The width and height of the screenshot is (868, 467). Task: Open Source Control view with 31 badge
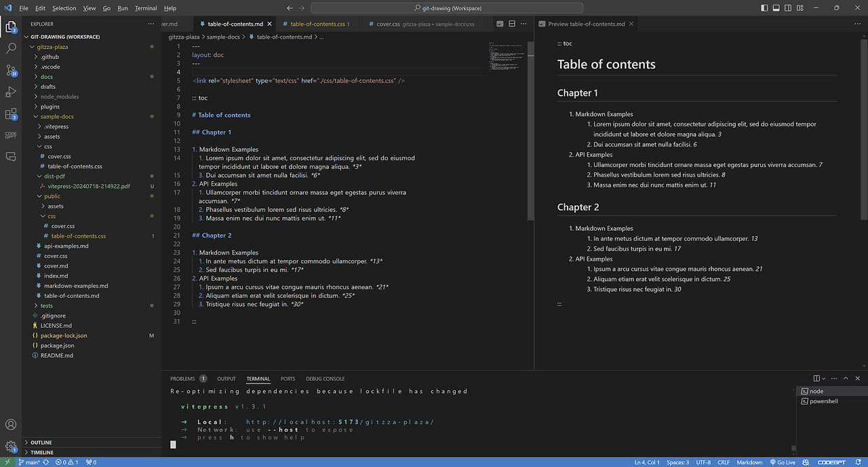click(11, 71)
